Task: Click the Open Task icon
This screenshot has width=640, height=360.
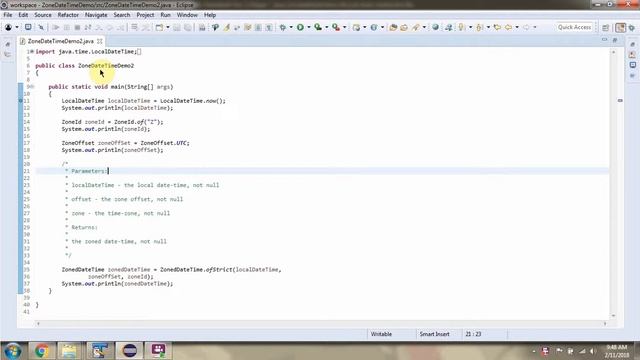Action: pyautogui.click(x=404, y=27)
